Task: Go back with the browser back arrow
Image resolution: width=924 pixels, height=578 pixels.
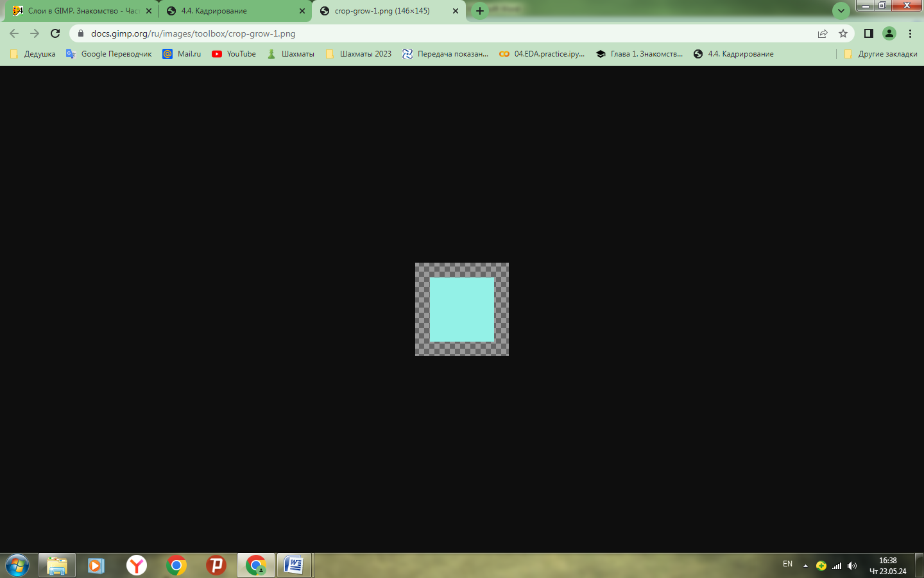Action: (14, 33)
